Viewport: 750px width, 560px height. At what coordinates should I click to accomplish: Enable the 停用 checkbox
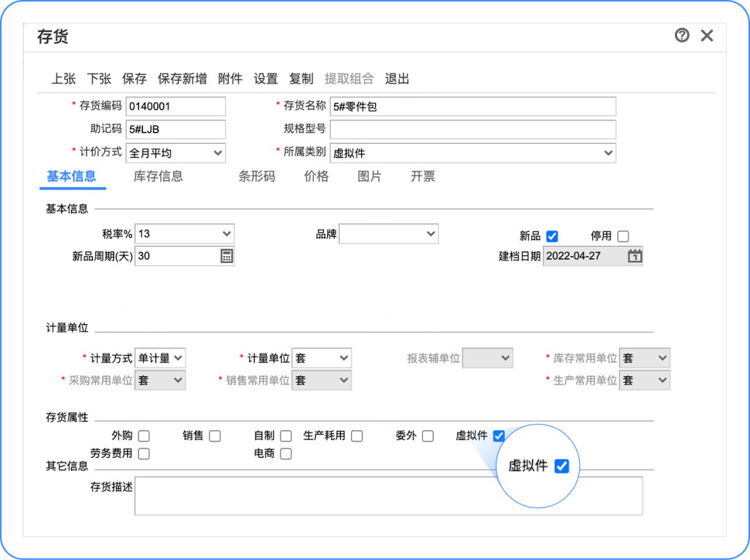point(624,237)
